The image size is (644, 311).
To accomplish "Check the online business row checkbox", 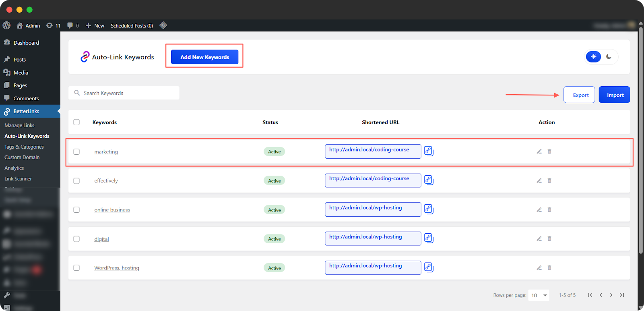I will point(76,209).
